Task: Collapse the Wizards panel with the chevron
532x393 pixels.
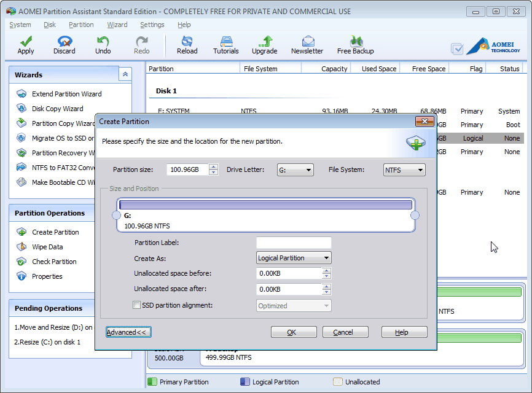Action: pos(125,74)
